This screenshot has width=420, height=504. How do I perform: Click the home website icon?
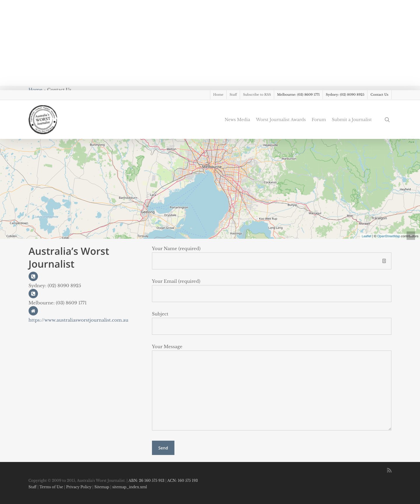(x=33, y=311)
